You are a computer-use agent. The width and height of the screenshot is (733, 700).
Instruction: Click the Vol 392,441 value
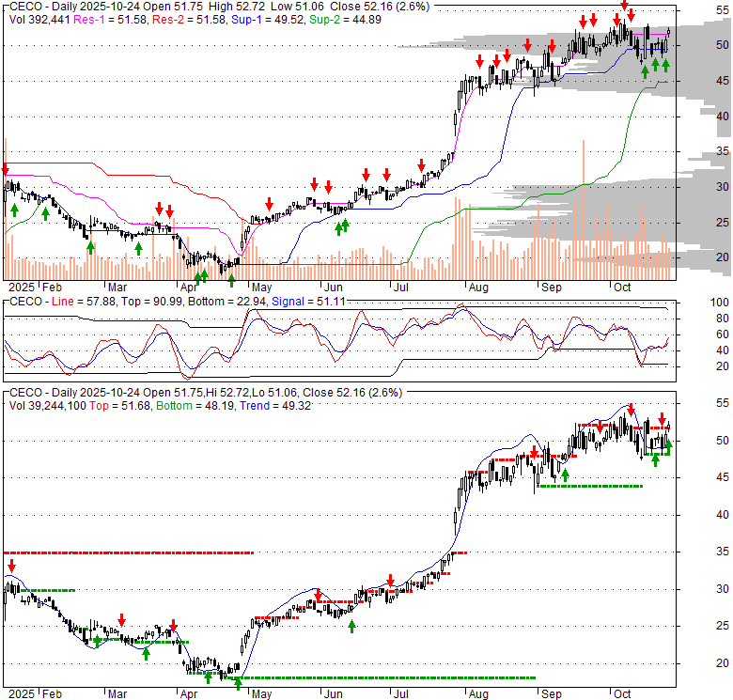point(39,20)
